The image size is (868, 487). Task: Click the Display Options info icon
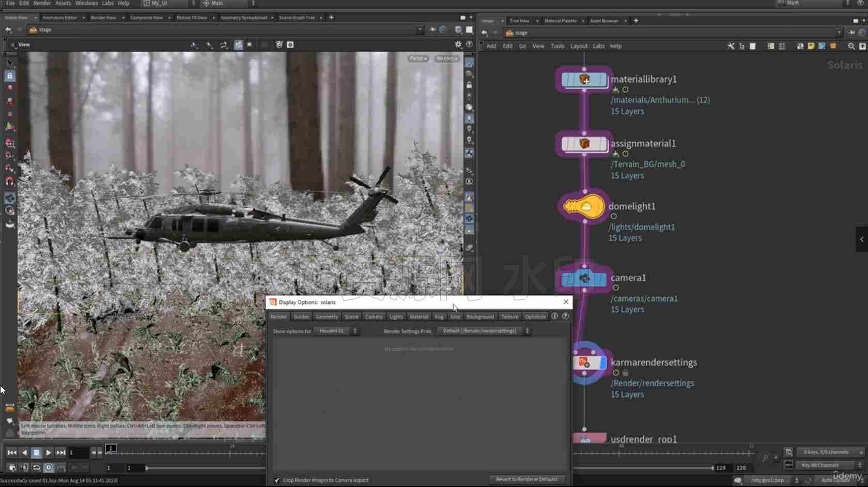[554, 316]
